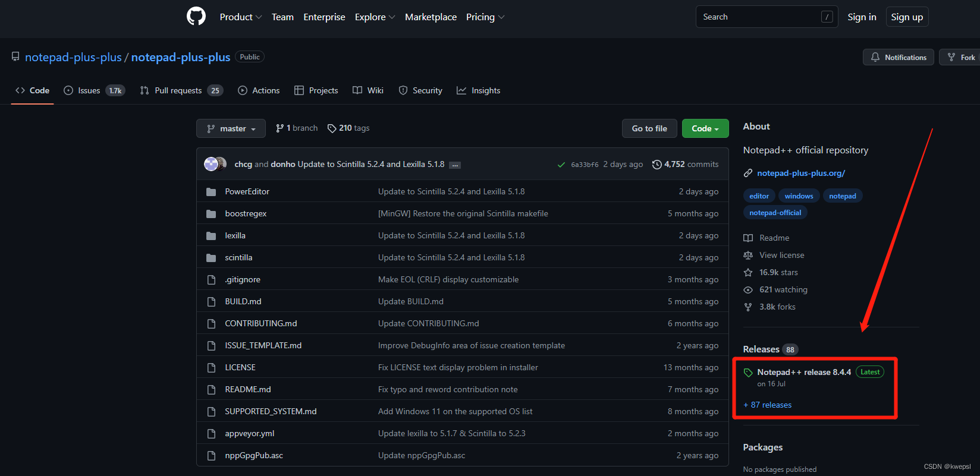Click the tag icon beside 210 tags
Screen dimensions: 980x476
(x=332, y=128)
